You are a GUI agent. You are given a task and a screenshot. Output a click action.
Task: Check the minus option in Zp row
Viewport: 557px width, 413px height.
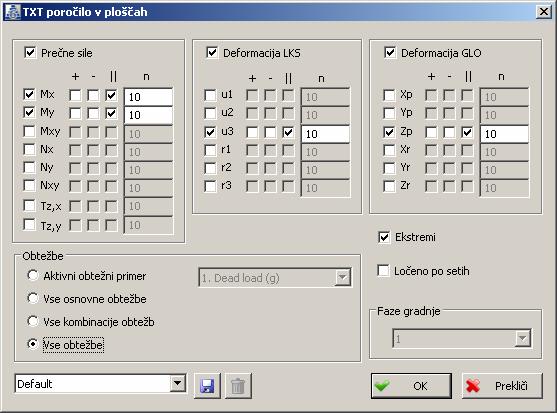pos(449,132)
